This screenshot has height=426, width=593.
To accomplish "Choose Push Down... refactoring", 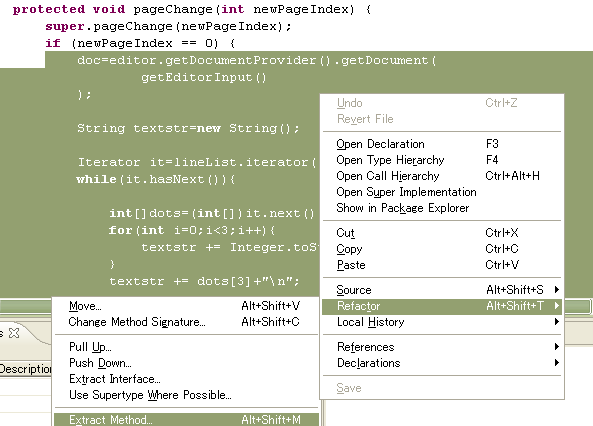I will pos(186,363).
